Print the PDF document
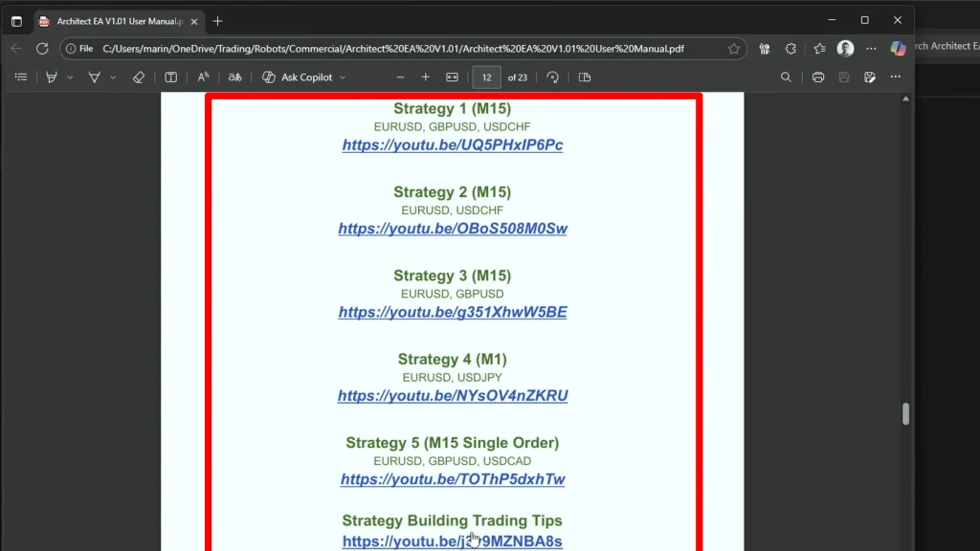 [818, 77]
